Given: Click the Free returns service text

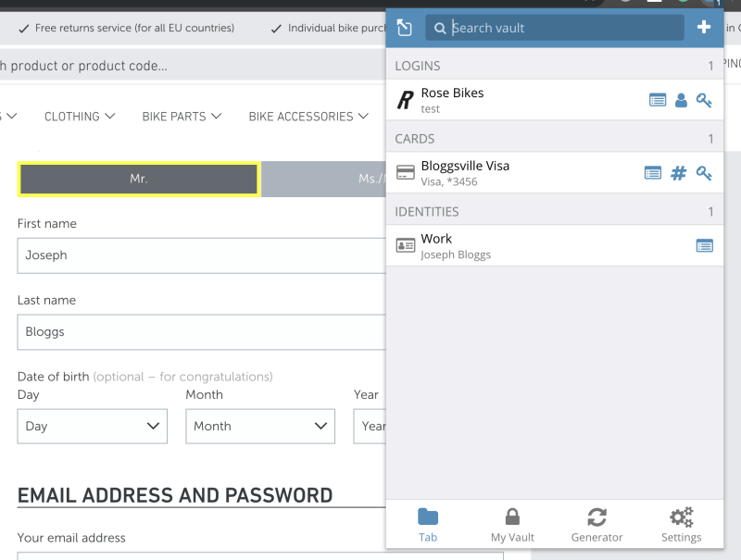Looking at the screenshot, I should point(134,28).
